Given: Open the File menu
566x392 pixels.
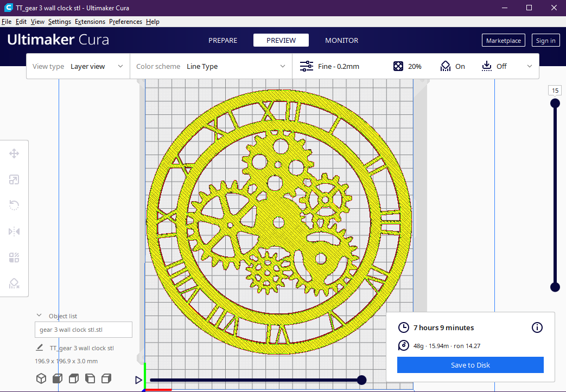Looking at the screenshot, I should [7, 22].
